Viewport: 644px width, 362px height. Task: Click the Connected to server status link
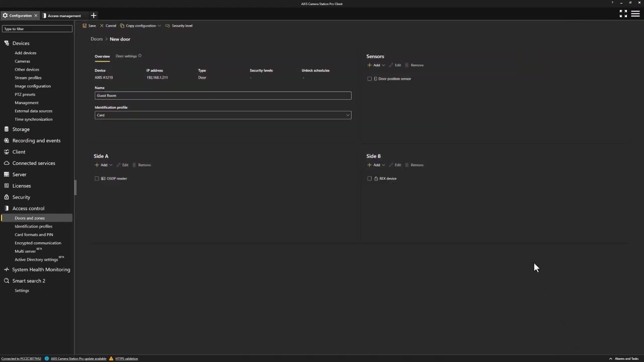tap(21, 358)
